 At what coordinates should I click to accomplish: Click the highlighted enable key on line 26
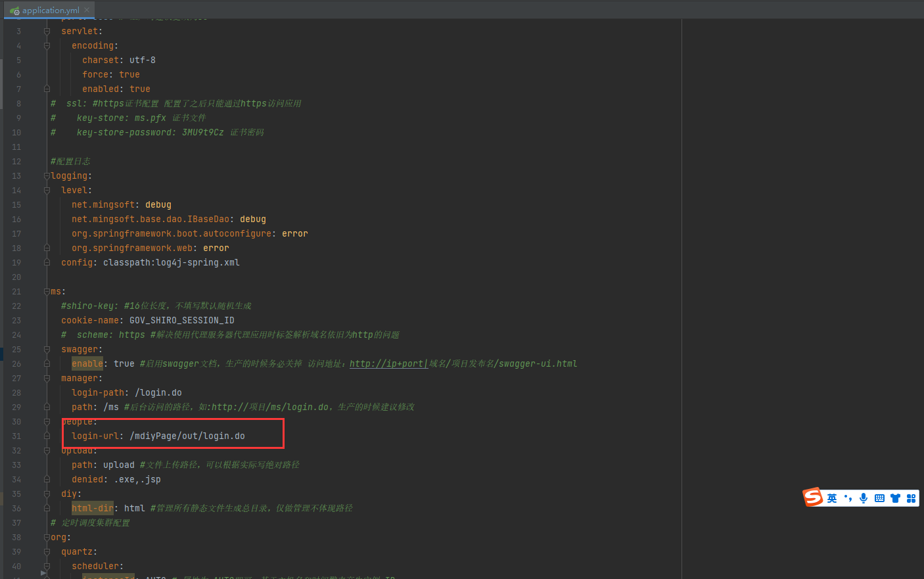(x=87, y=363)
